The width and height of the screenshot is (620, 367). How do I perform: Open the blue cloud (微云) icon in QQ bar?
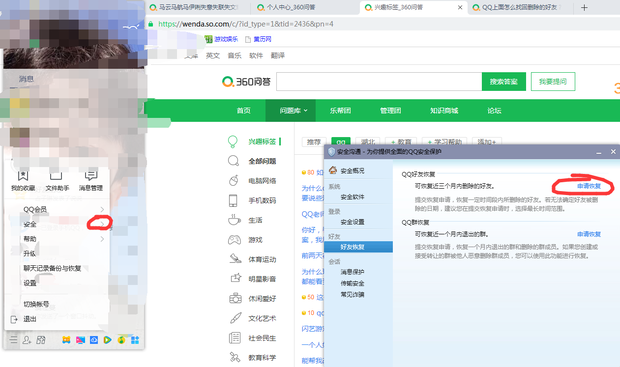[x=94, y=340]
